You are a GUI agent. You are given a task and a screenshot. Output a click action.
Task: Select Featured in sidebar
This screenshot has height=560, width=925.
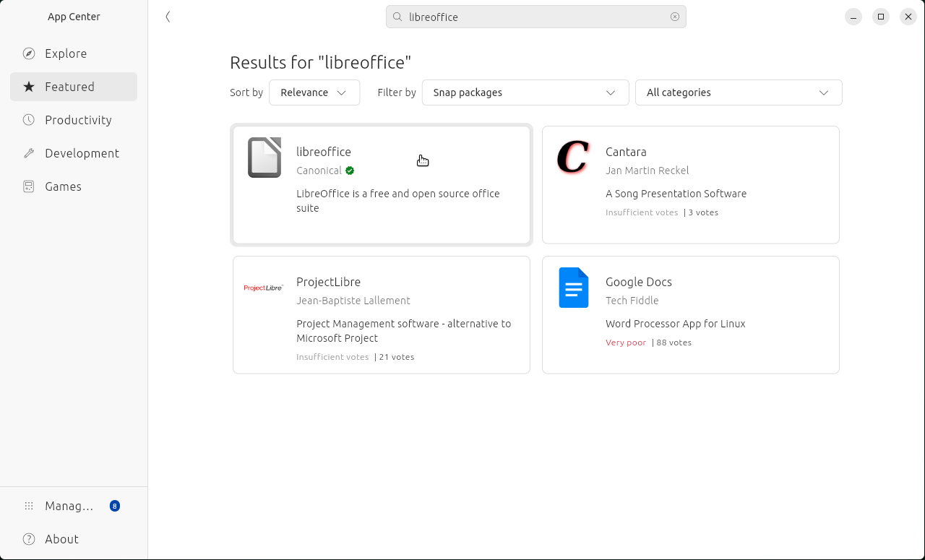pos(74,87)
